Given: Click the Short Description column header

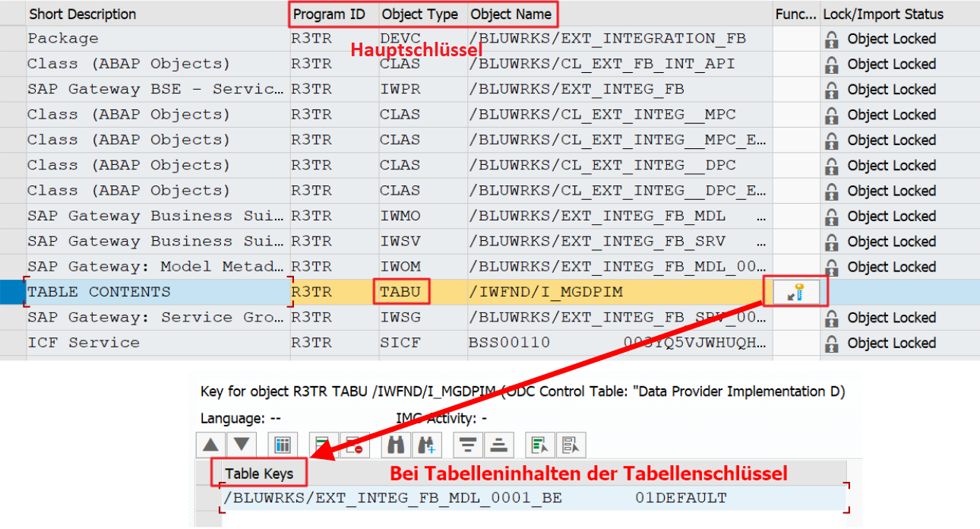Looking at the screenshot, I should click(82, 14).
